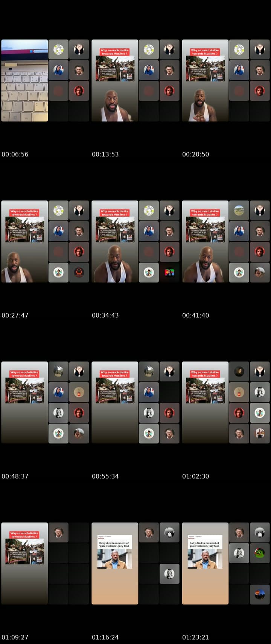
Task: Select the lone man avatar in 01:09:27 frame
Action: pos(58,532)
